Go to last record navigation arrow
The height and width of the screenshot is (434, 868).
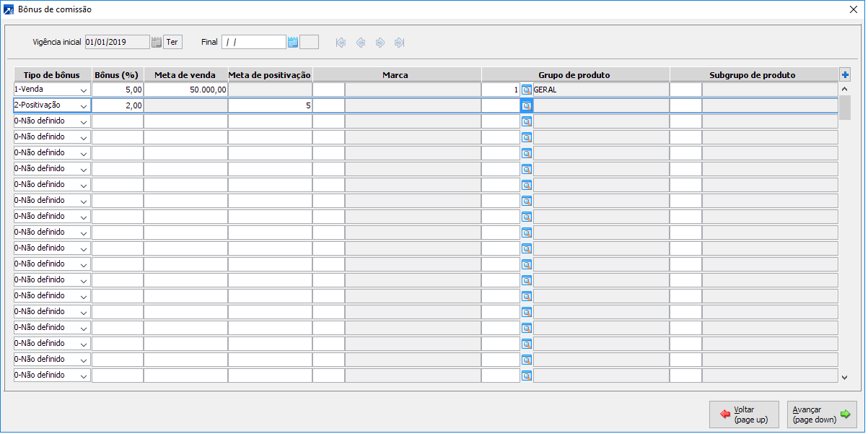[400, 43]
